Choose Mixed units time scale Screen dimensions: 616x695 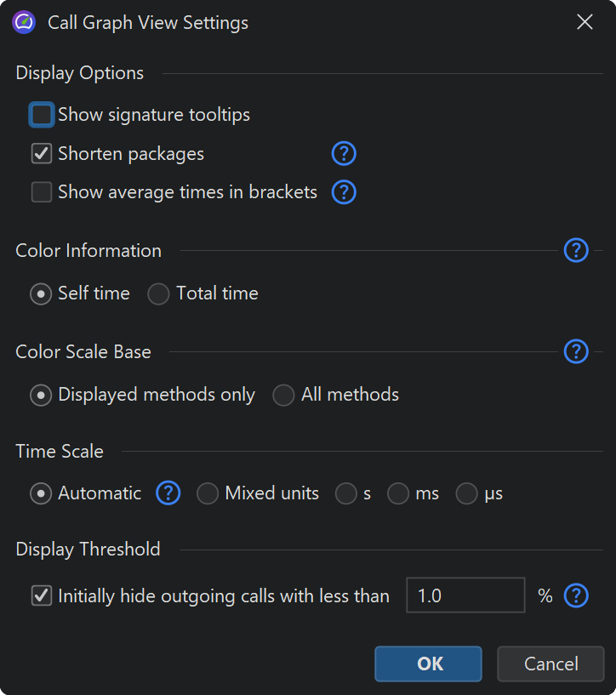(x=208, y=494)
